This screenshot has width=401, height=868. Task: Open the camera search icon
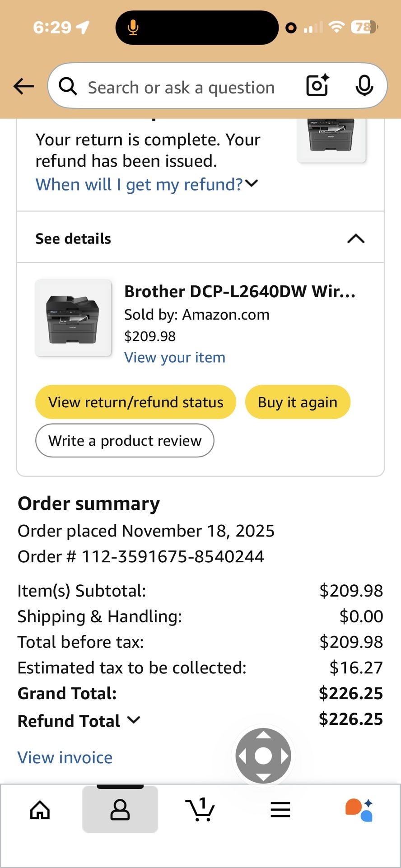[x=317, y=86]
